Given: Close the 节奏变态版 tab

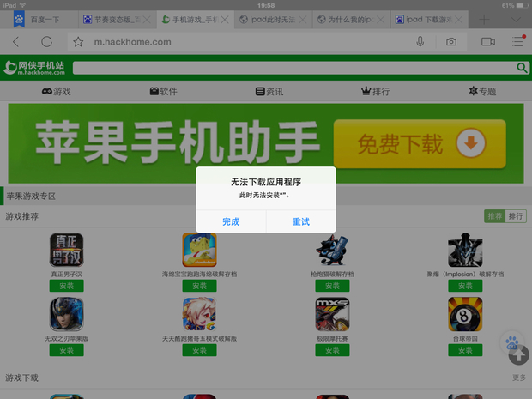Looking at the screenshot, I should click(x=147, y=20).
